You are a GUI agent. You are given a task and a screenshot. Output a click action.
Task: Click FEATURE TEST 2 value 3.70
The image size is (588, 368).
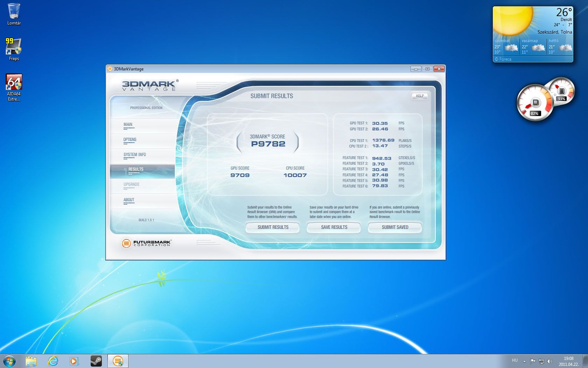click(x=378, y=164)
